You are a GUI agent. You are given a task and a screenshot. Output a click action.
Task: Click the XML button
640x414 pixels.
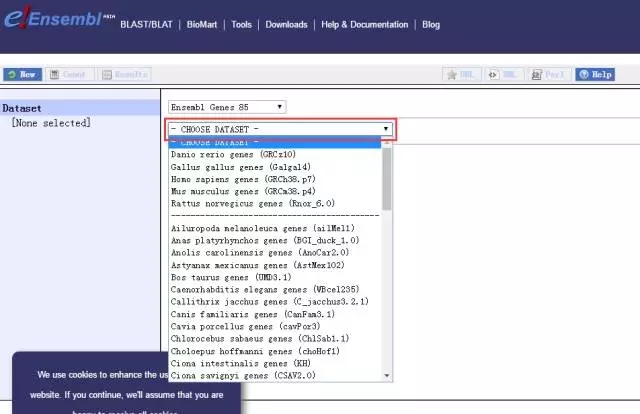[x=504, y=74]
